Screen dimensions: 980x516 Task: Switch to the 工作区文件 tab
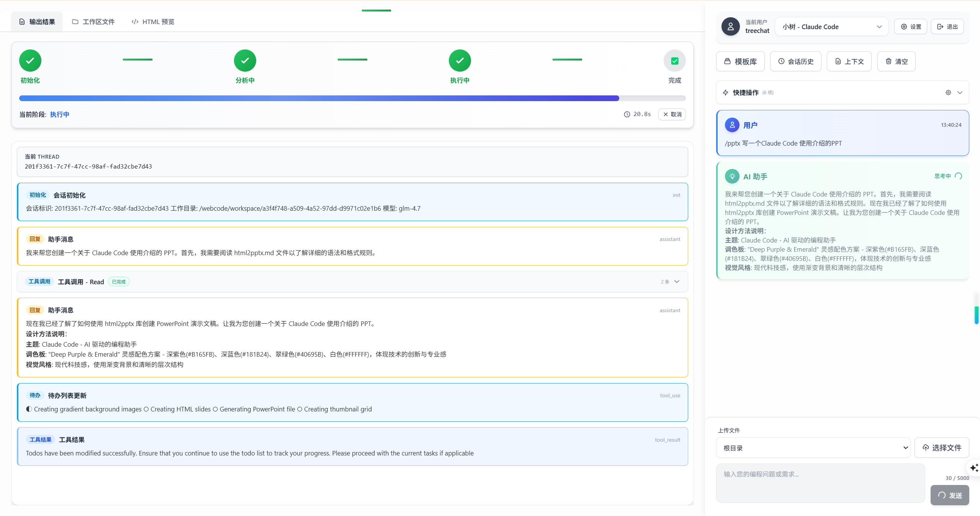point(93,21)
